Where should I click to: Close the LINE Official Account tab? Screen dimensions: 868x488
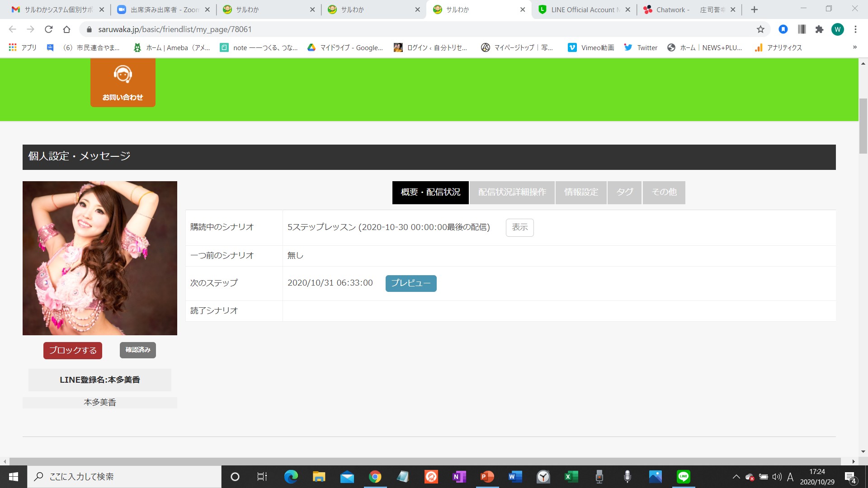tap(627, 9)
